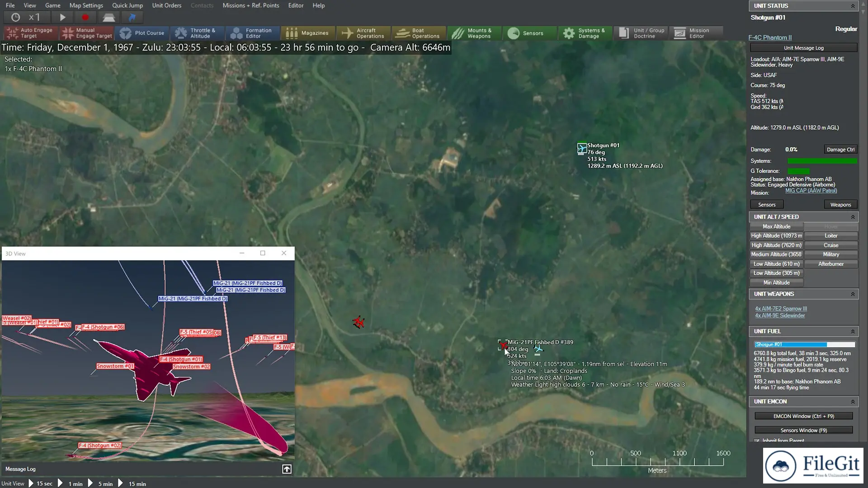Click Manual Engage Target button
Viewport: 868px width, 488px height.
87,33
